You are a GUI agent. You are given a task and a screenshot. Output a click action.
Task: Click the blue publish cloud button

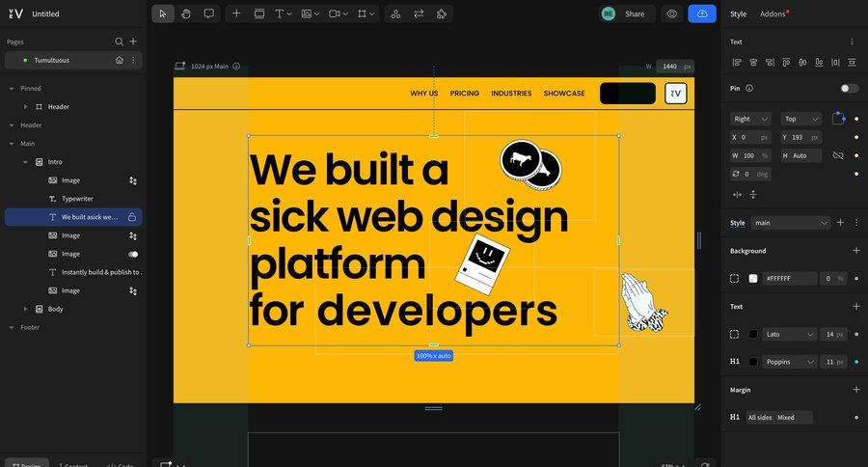pyautogui.click(x=702, y=14)
